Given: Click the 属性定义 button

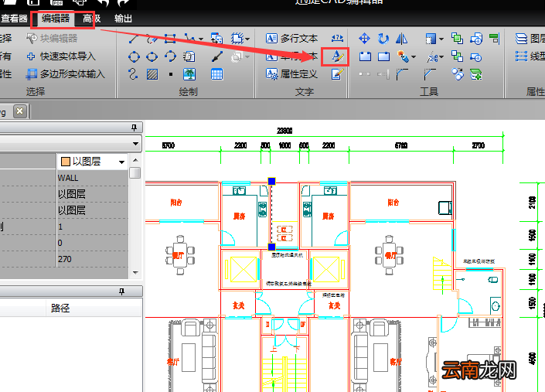Looking at the screenshot, I should click(291, 74).
